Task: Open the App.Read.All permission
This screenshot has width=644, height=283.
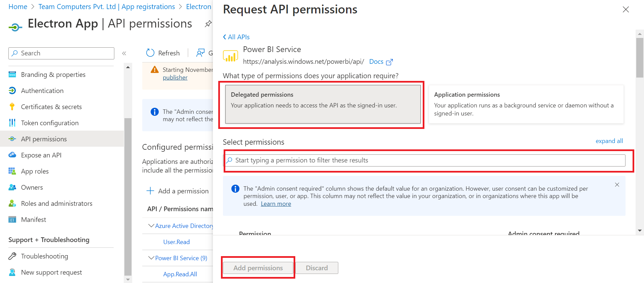Action: (x=180, y=274)
